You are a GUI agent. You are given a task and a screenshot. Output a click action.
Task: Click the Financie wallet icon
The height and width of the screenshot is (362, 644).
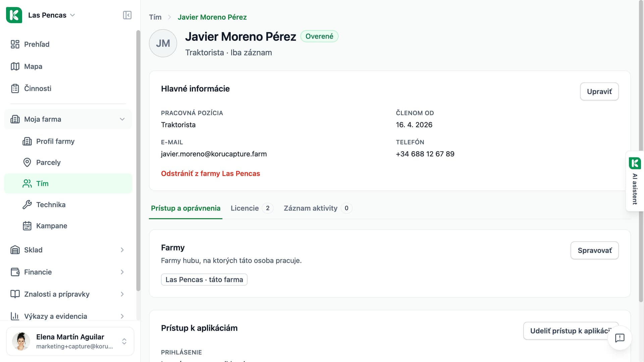(x=15, y=272)
